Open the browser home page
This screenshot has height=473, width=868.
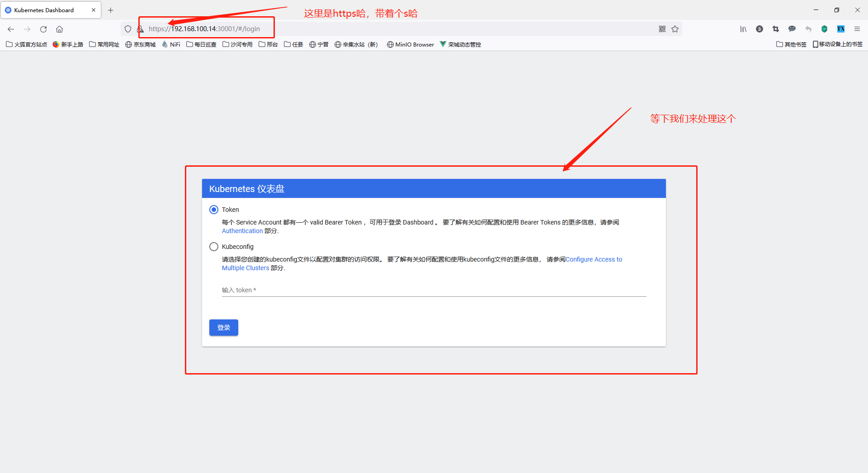59,29
